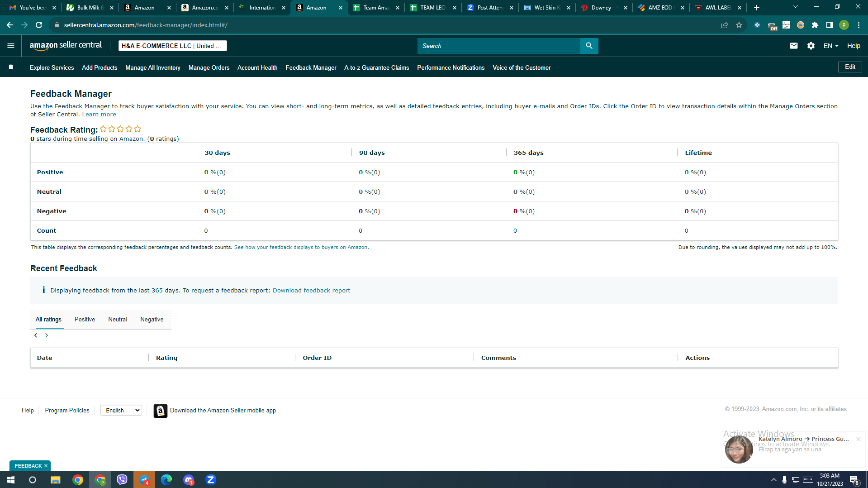The width and height of the screenshot is (868, 488).
Task: Open the settings gear icon
Action: tap(811, 46)
